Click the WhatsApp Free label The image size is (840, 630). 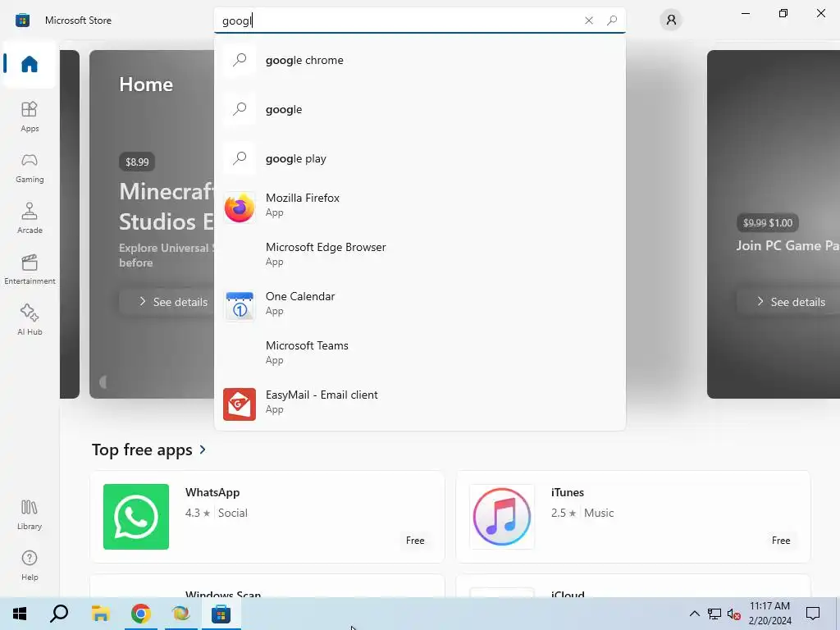(415, 541)
